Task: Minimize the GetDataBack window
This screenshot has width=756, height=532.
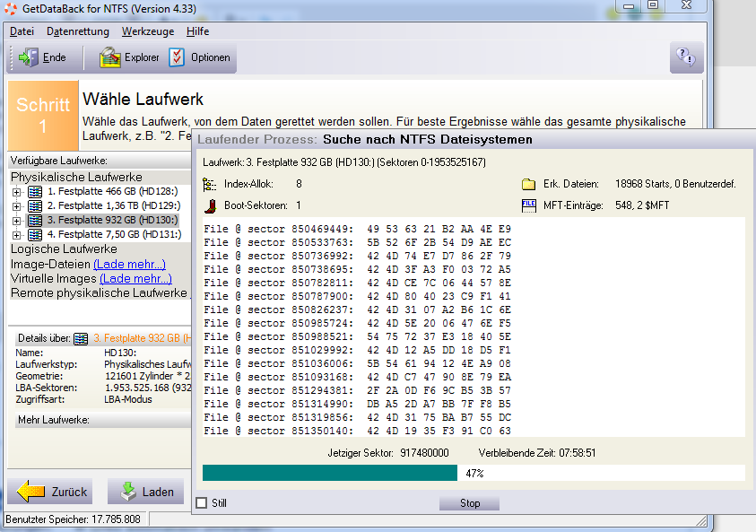Action: [629, 5]
